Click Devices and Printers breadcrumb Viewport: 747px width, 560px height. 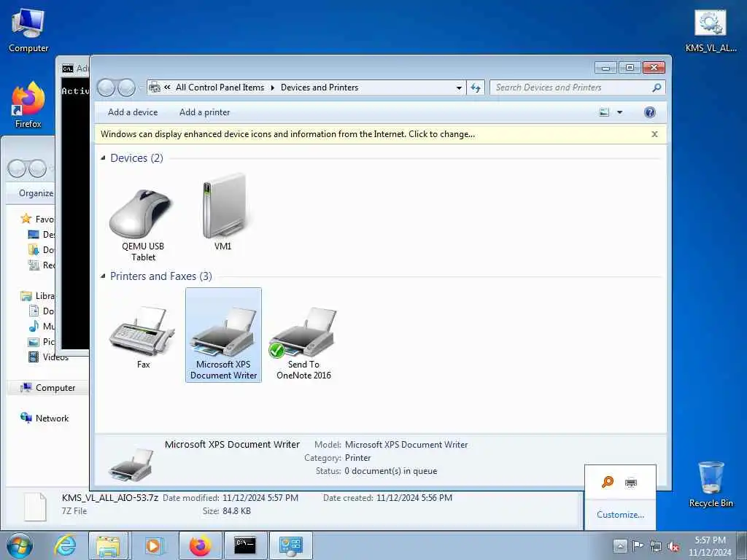coord(320,87)
